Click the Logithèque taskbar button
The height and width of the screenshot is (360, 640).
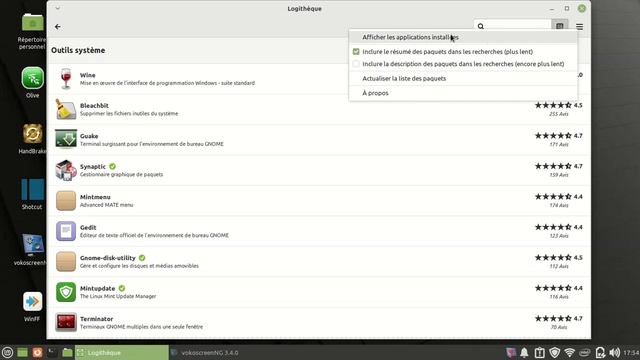pos(121,353)
